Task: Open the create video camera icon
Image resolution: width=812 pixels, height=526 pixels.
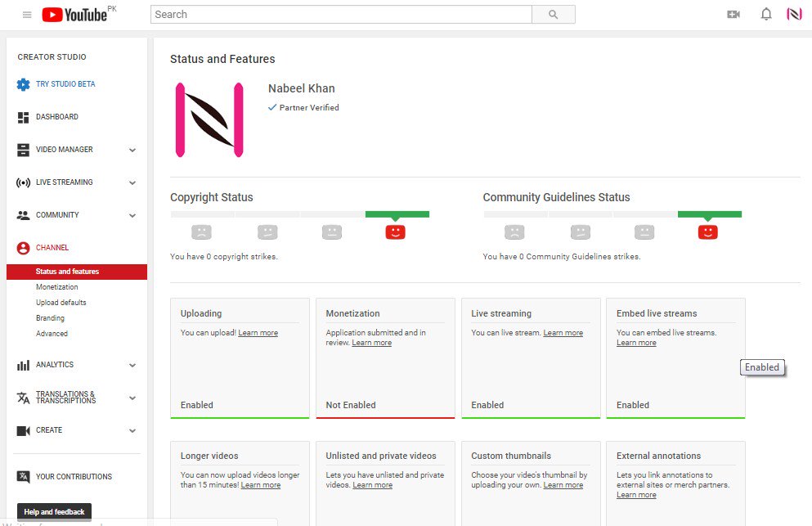Action: (733, 15)
